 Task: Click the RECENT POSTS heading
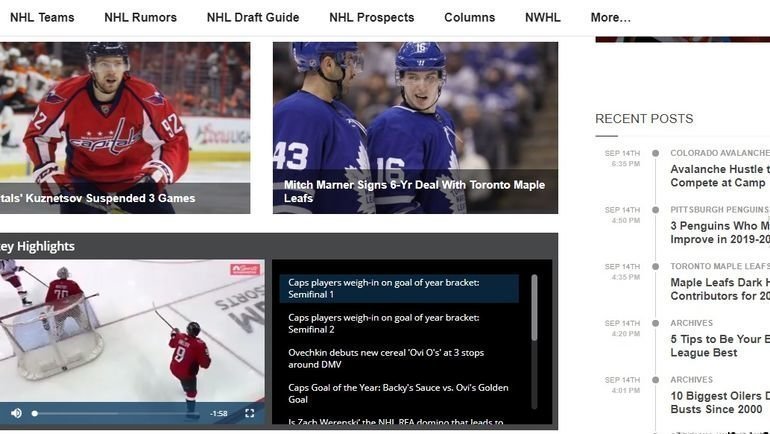(644, 119)
